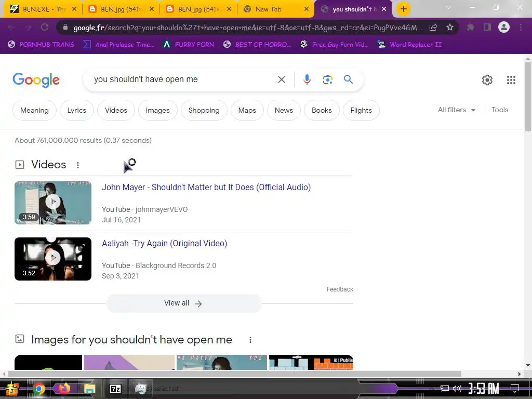Click the Start button on taskbar
532x399 pixels.
12,389
